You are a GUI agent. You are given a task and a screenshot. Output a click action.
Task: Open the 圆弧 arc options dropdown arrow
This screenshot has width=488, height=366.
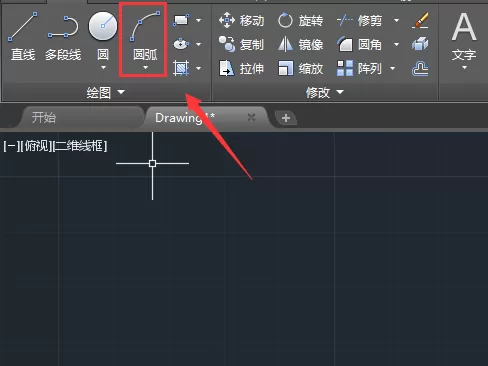145,68
